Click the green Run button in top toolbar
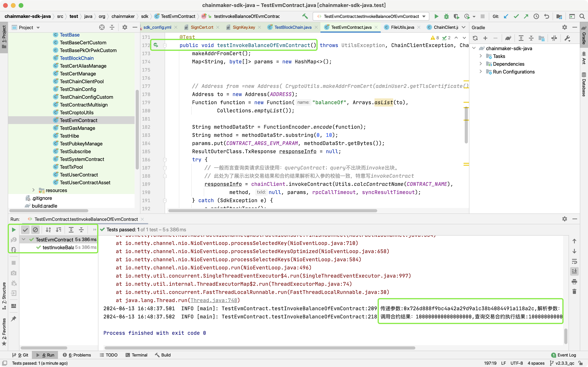 (x=436, y=16)
